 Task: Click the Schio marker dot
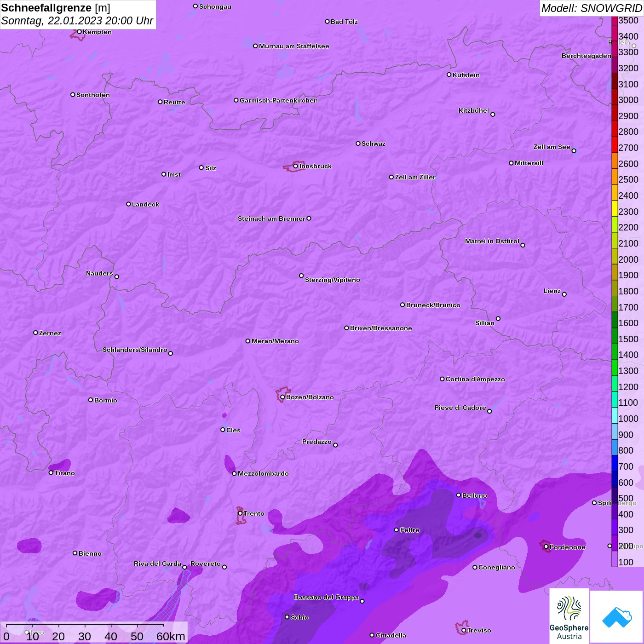pos(287,617)
